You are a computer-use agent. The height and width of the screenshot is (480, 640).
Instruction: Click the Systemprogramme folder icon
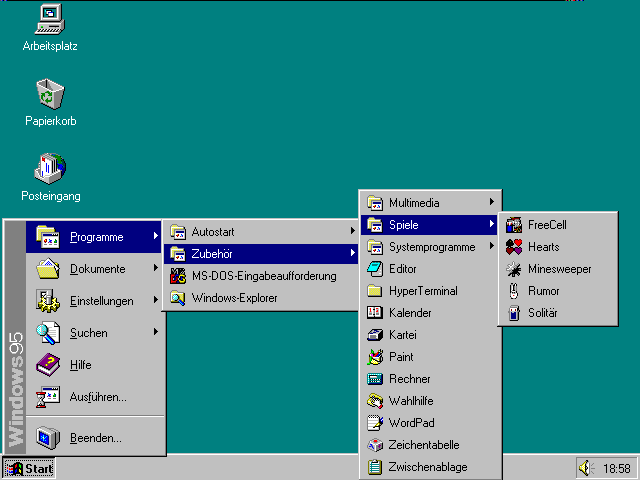point(375,247)
